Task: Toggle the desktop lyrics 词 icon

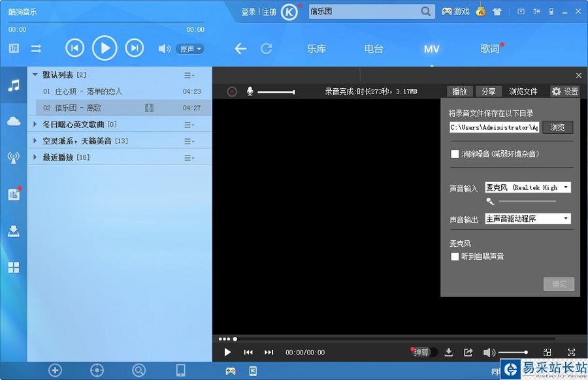Action: point(14,48)
